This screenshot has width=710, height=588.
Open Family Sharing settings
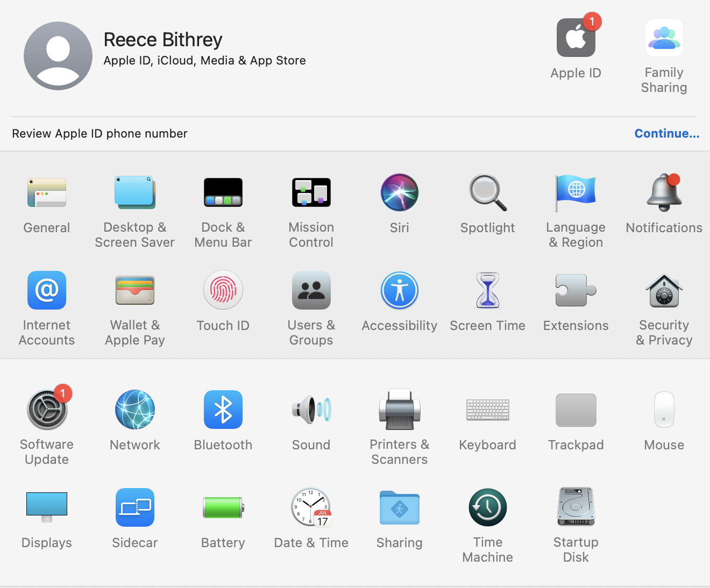664,38
